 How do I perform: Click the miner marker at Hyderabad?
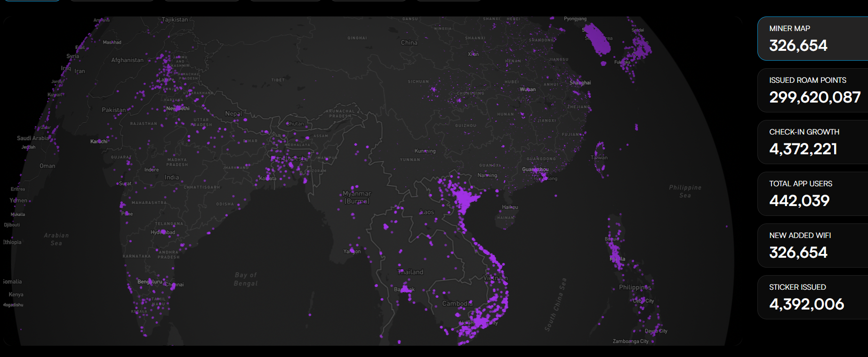coord(163,232)
